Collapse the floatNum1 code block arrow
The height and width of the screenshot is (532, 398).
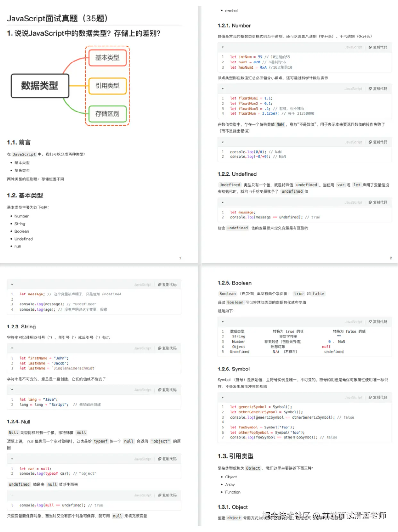tap(223, 89)
